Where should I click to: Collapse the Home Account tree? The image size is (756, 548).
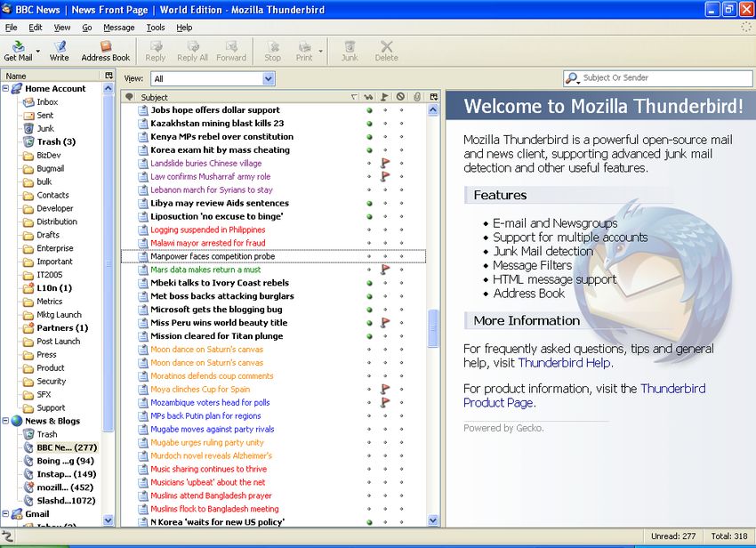(5, 88)
